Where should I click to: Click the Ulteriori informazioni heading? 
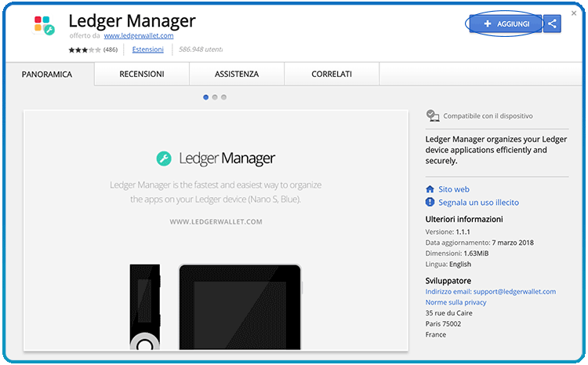[x=464, y=219]
